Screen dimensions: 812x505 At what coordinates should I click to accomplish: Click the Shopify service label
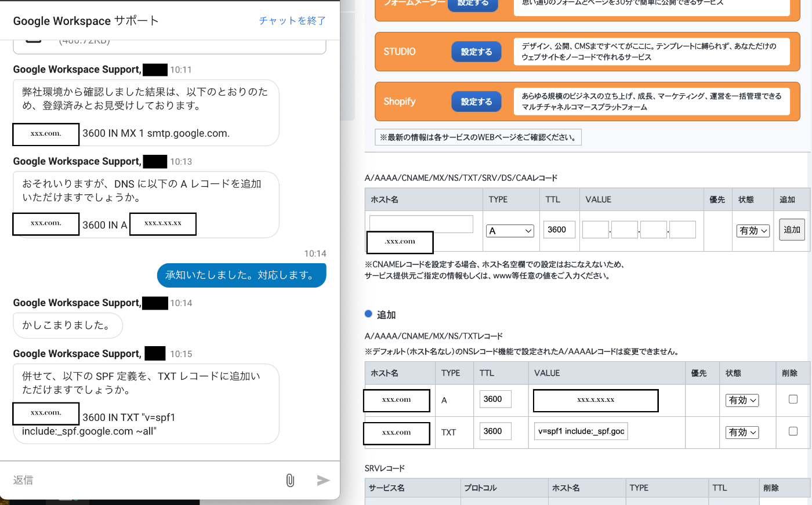(x=400, y=101)
